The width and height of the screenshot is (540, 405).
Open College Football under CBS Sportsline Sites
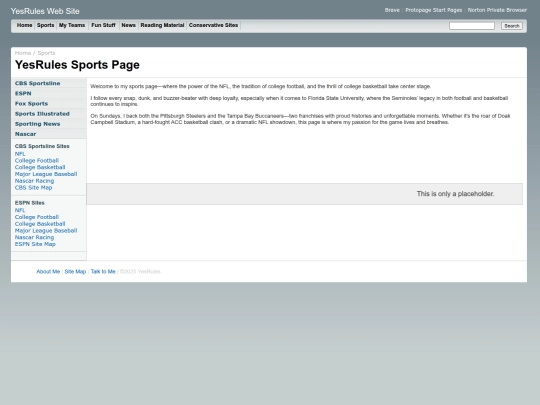(x=37, y=160)
